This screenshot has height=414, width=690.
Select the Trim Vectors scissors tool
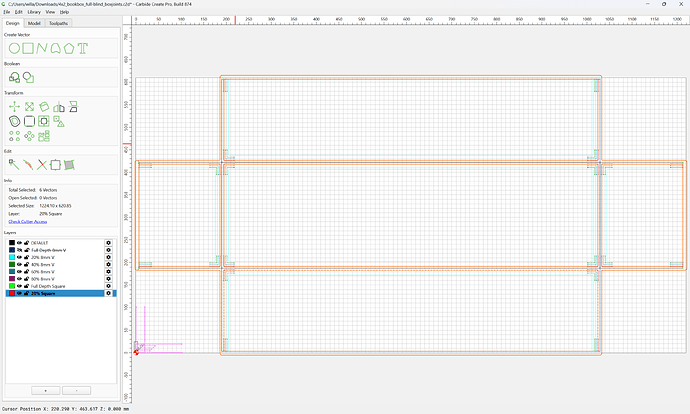pos(42,165)
